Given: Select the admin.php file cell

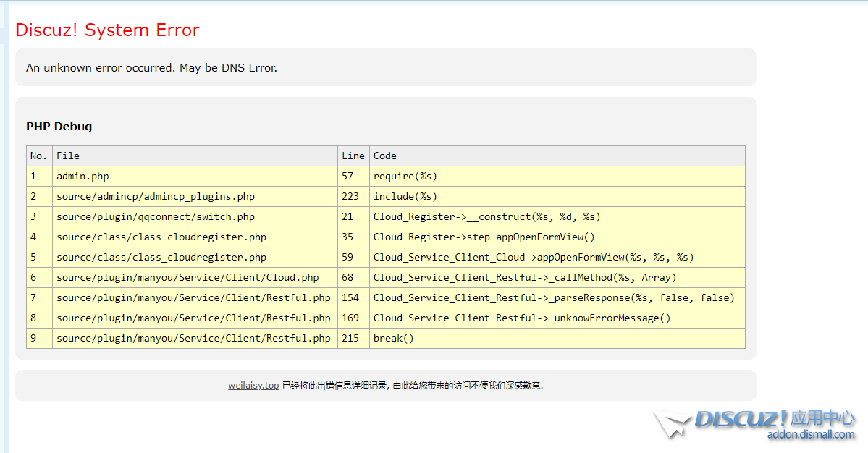Looking at the screenshot, I should coord(83,177).
